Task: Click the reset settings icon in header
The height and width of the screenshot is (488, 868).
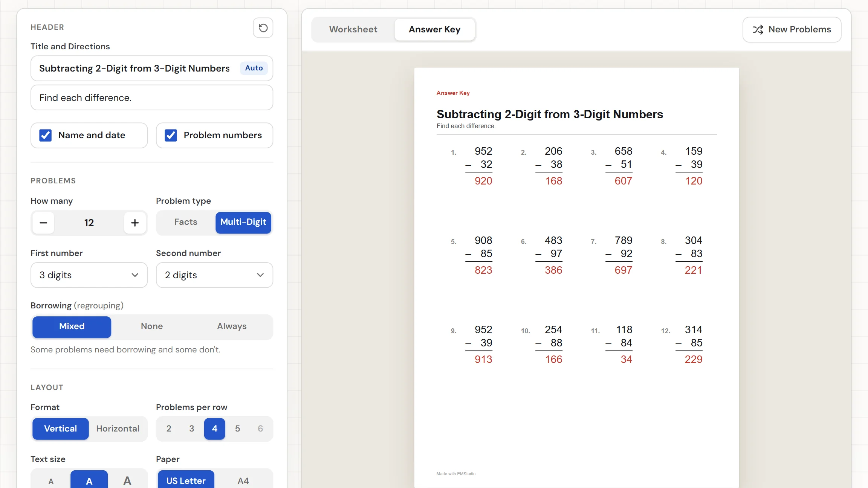Action: click(263, 28)
